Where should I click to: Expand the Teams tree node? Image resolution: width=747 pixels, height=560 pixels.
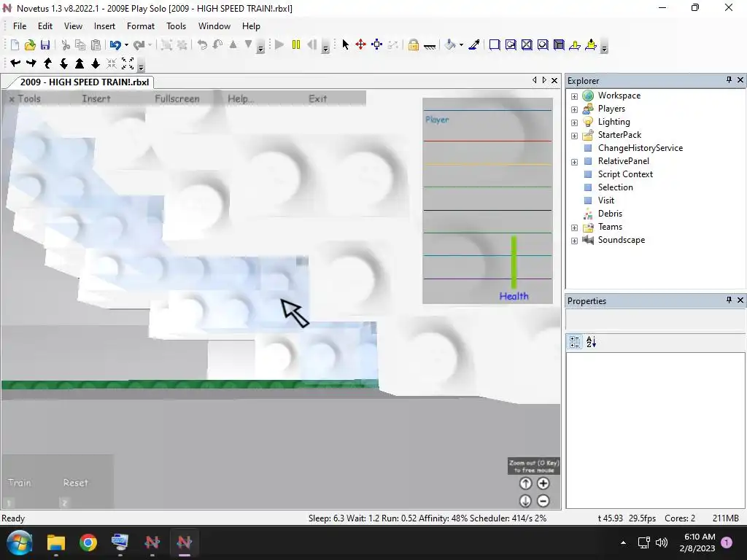pos(574,227)
